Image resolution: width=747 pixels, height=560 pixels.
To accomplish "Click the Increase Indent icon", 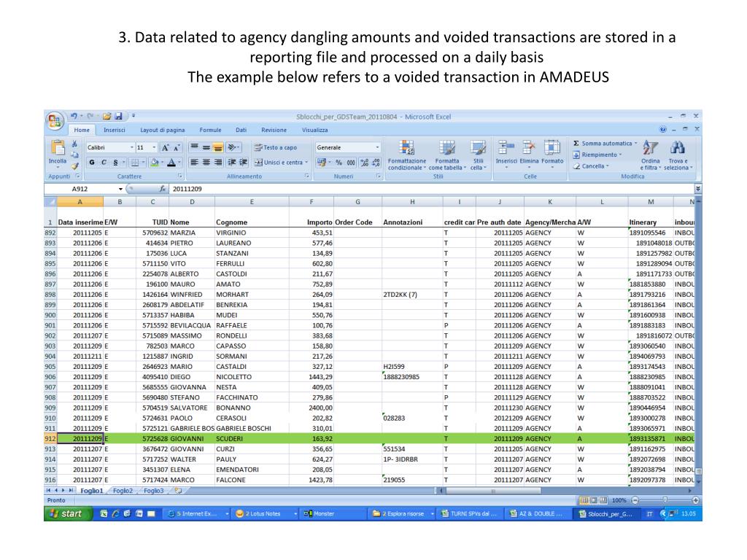I will pyautogui.click(x=243, y=163).
